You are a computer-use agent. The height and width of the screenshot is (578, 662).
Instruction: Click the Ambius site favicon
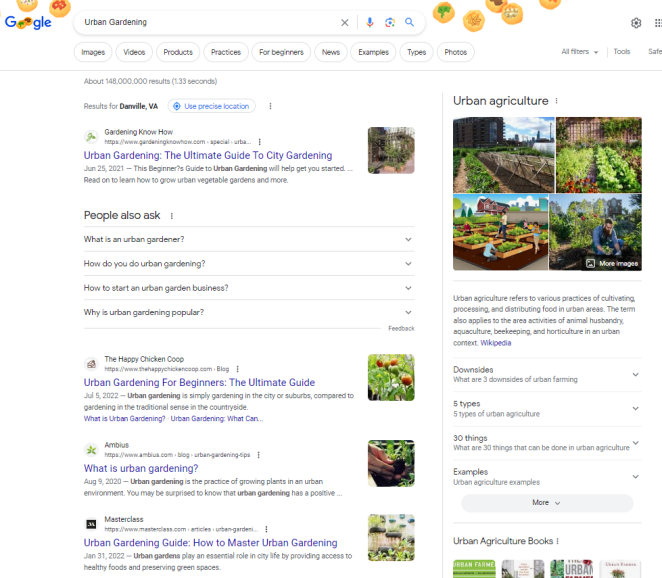91,450
